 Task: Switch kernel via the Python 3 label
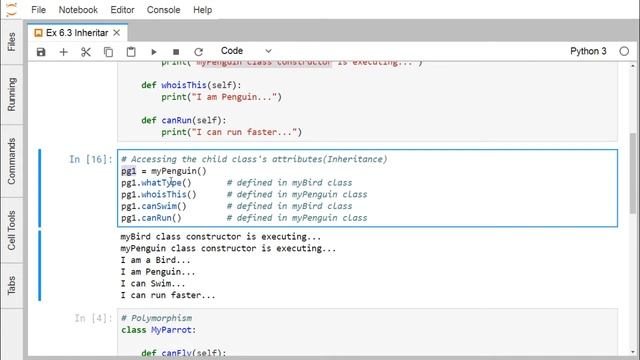click(x=588, y=51)
